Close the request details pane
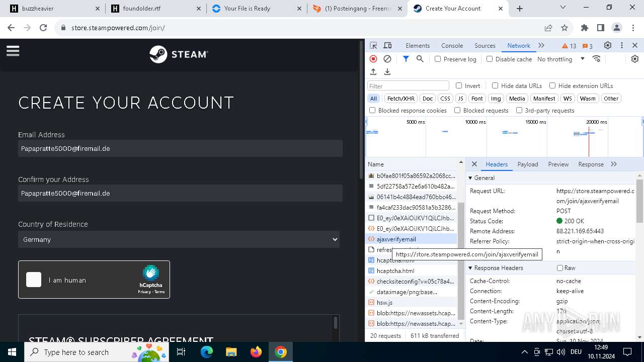 click(x=474, y=164)
